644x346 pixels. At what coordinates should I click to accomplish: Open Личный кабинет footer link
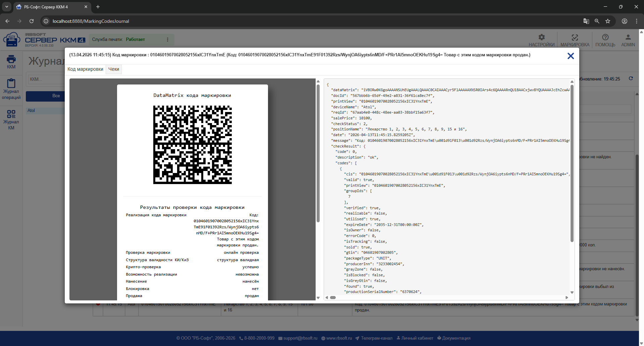(415, 338)
